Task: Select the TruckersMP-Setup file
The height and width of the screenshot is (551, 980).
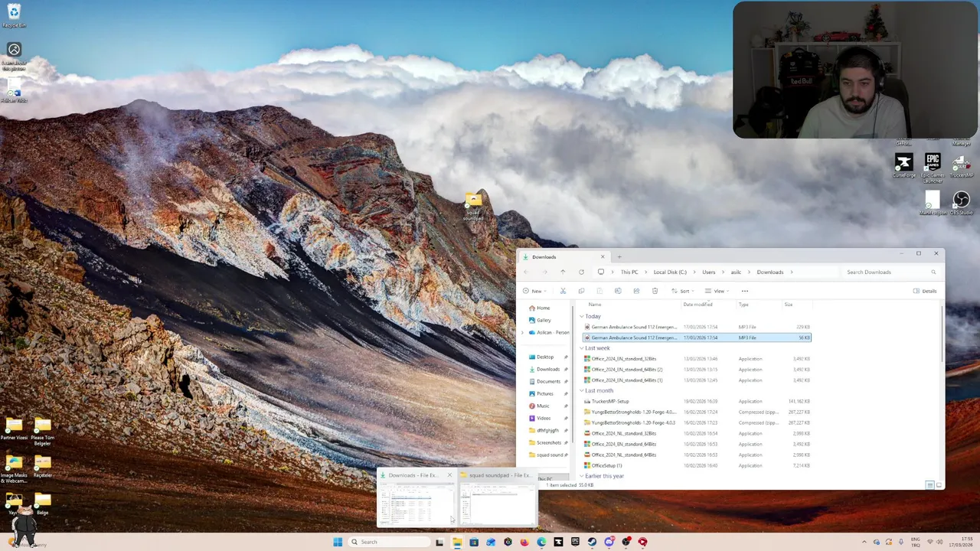Action: (x=697, y=401)
